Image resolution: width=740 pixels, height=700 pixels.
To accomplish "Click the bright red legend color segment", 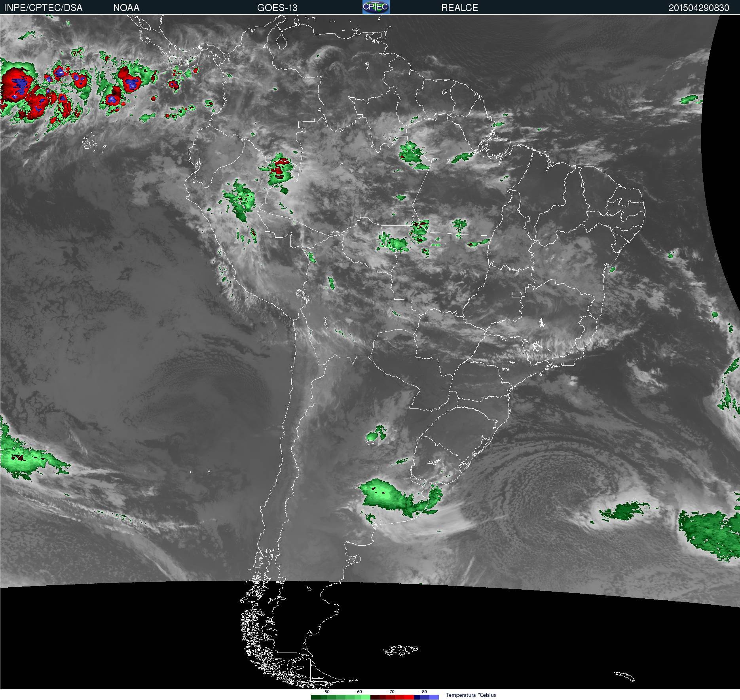I will click(409, 697).
